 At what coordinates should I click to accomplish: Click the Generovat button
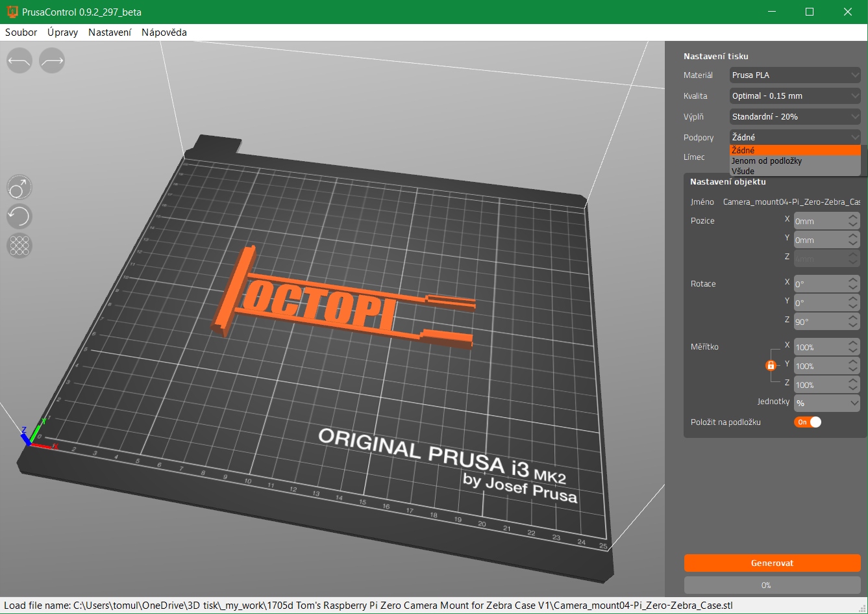pyautogui.click(x=772, y=563)
